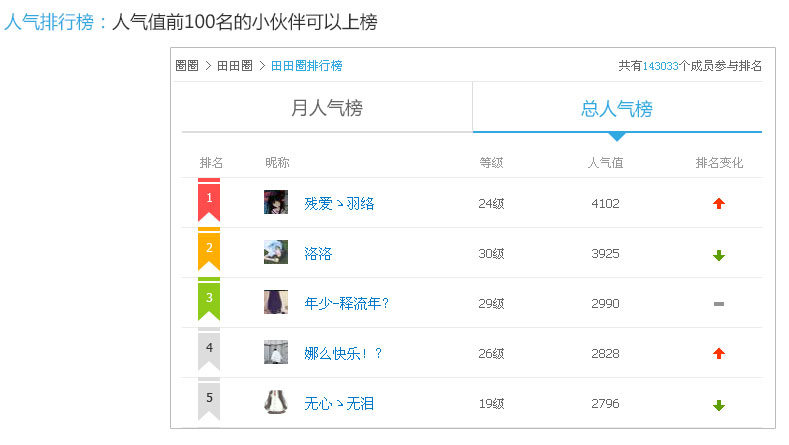Click the red up arrow for 娜么快乐

point(719,354)
